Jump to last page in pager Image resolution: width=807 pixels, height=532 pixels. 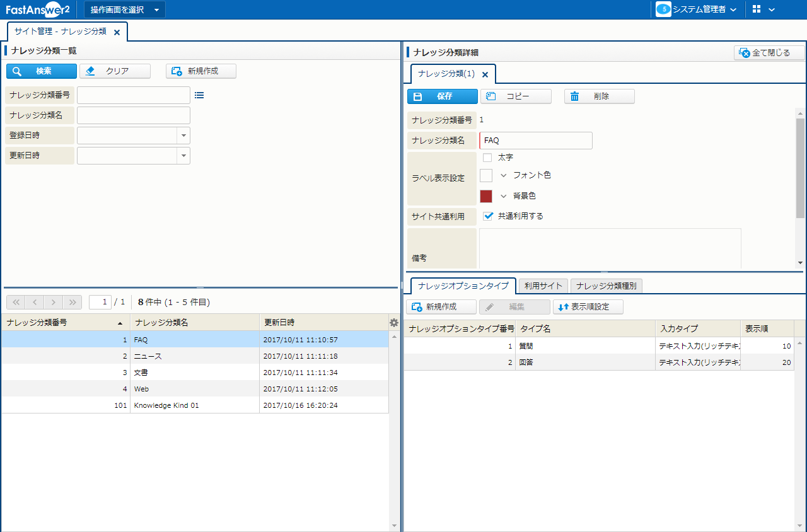(x=73, y=303)
